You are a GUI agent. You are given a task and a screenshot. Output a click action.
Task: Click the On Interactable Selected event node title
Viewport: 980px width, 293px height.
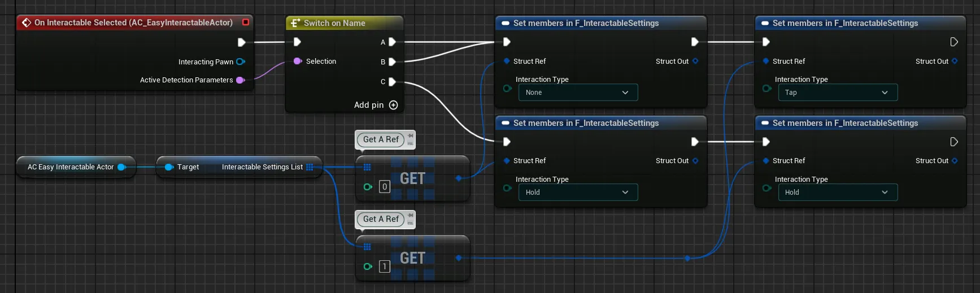click(x=133, y=23)
